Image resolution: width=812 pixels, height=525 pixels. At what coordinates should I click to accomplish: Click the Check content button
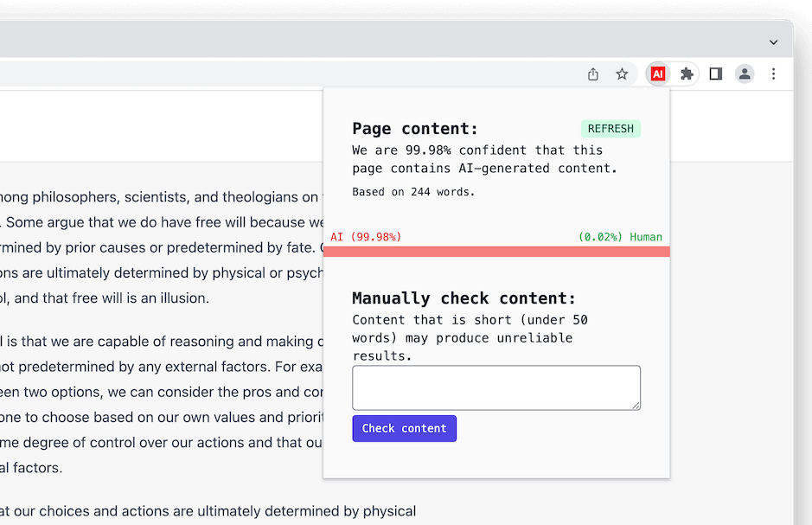404,428
